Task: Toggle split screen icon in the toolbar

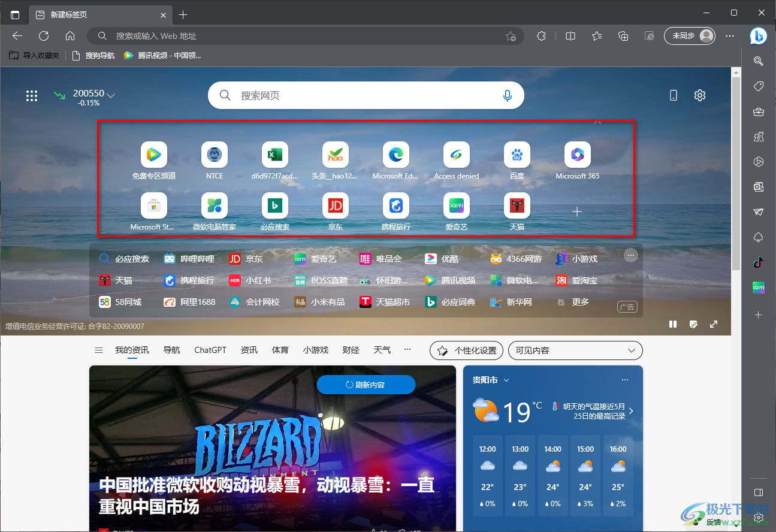Action: (570, 36)
